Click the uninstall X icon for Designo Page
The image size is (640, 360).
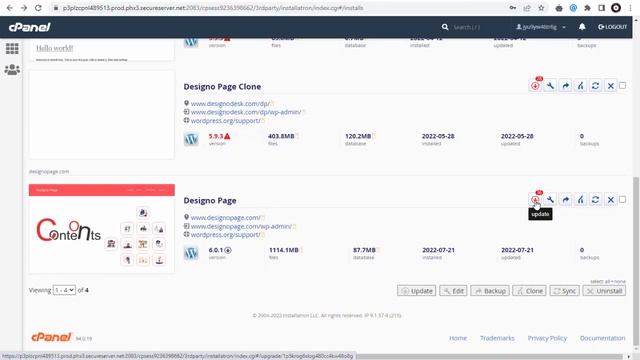coord(611,200)
